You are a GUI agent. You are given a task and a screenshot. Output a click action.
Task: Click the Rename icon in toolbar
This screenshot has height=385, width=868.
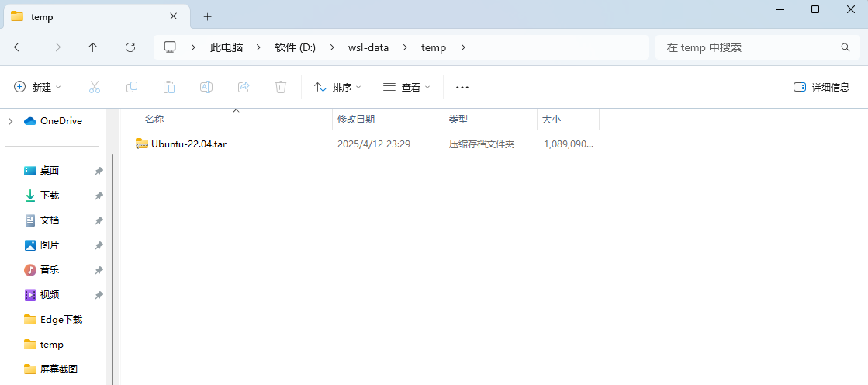click(206, 87)
